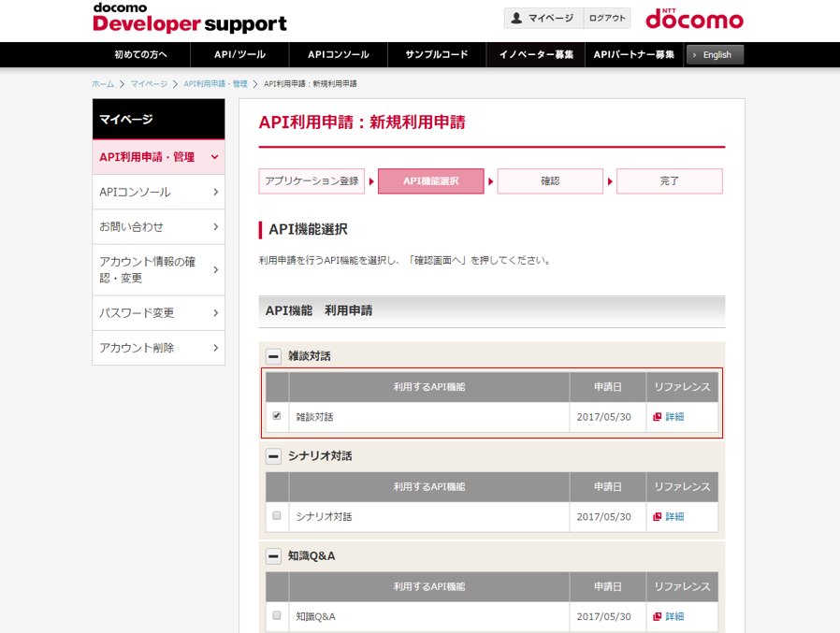Image resolution: width=840 pixels, height=633 pixels.
Task: Expand the API利用申請・管理 sidebar chevron
Action: [x=215, y=157]
